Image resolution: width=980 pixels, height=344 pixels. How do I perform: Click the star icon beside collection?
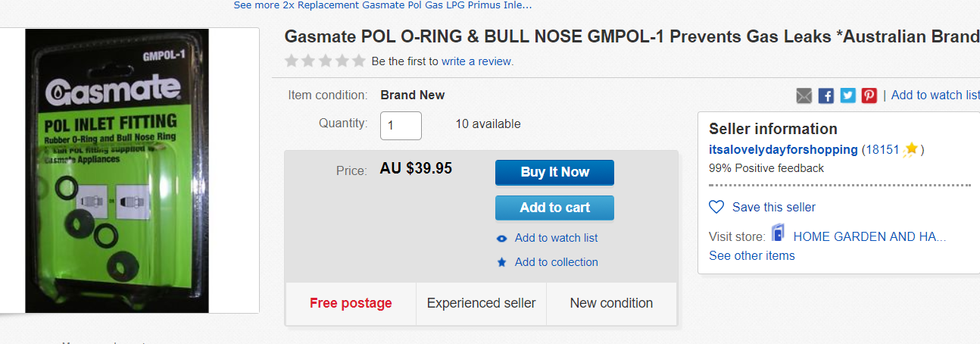coord(501,262)
